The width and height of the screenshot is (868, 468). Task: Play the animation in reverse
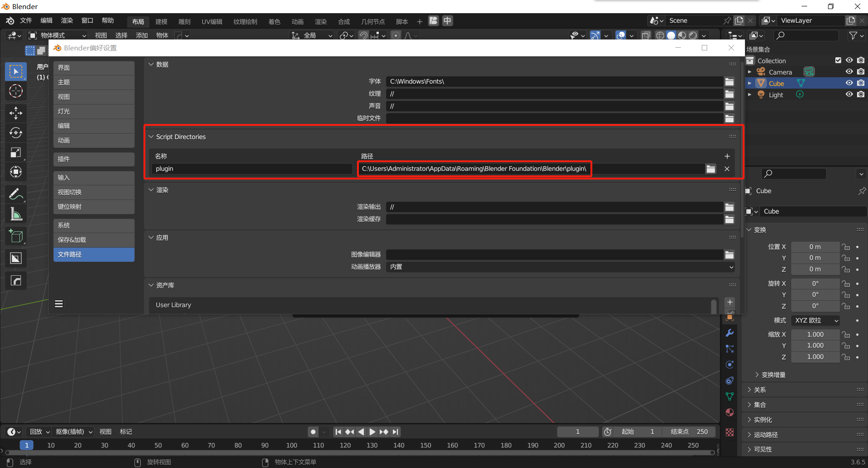click(x=361, y=432)
